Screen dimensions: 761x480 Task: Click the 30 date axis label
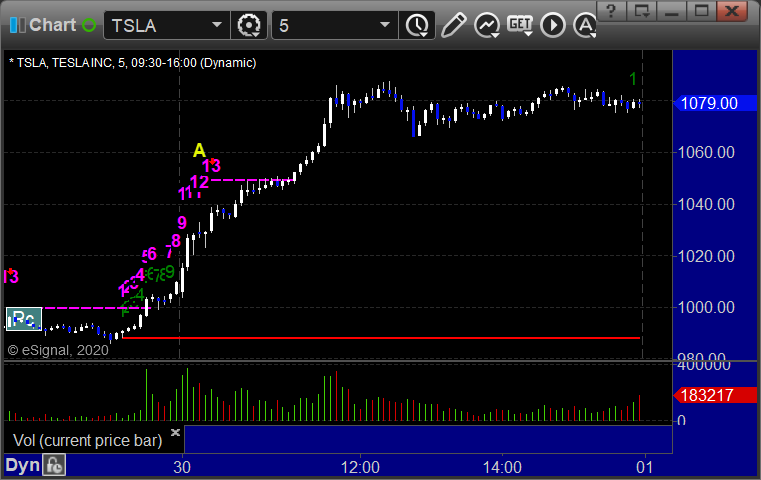182,467
